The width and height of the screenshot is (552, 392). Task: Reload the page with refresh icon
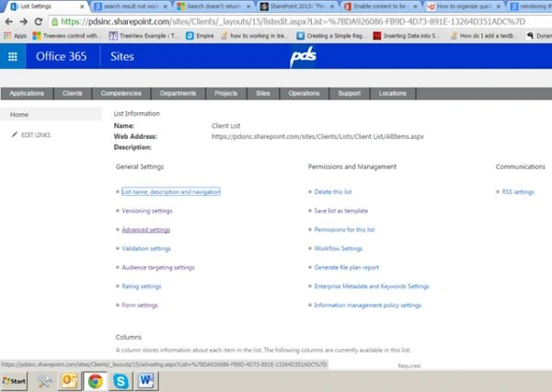click(39, 22)
